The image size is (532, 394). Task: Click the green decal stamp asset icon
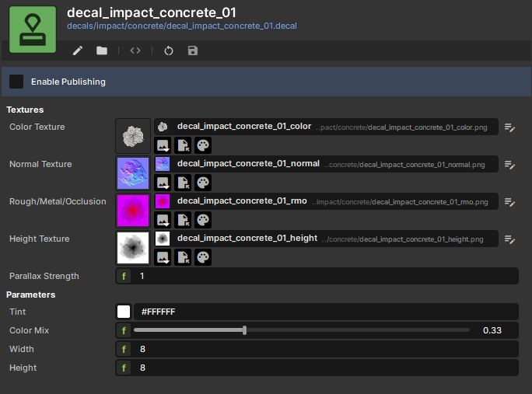point(33,30)
